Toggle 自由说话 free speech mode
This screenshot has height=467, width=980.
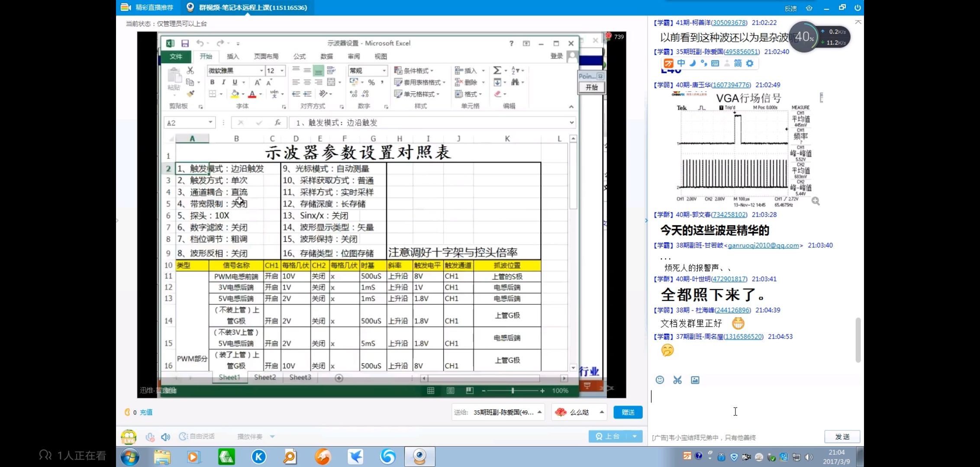coord(197,436)
